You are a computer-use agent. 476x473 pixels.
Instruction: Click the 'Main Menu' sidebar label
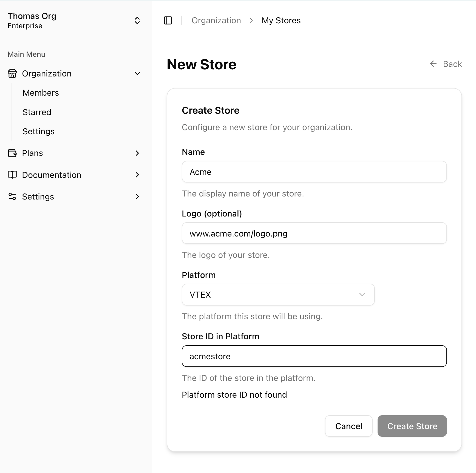click(x=26, y=54)
